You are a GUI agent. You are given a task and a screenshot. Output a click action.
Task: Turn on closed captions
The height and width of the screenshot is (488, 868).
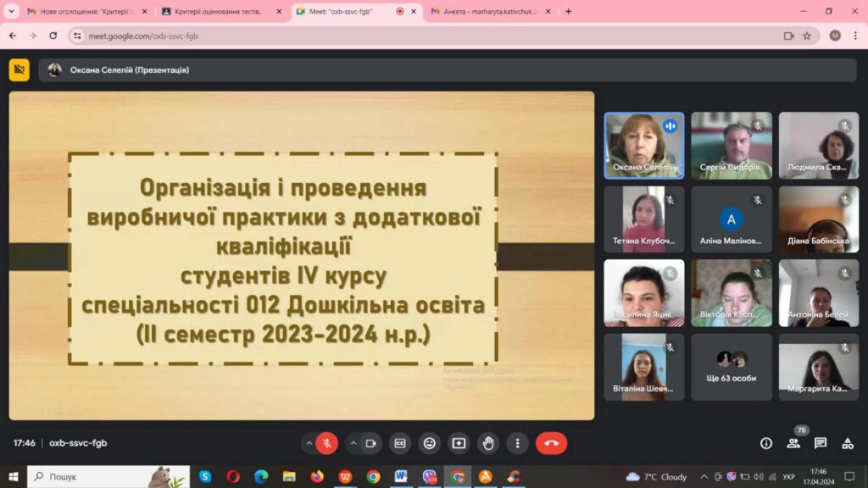pos(400,443)
